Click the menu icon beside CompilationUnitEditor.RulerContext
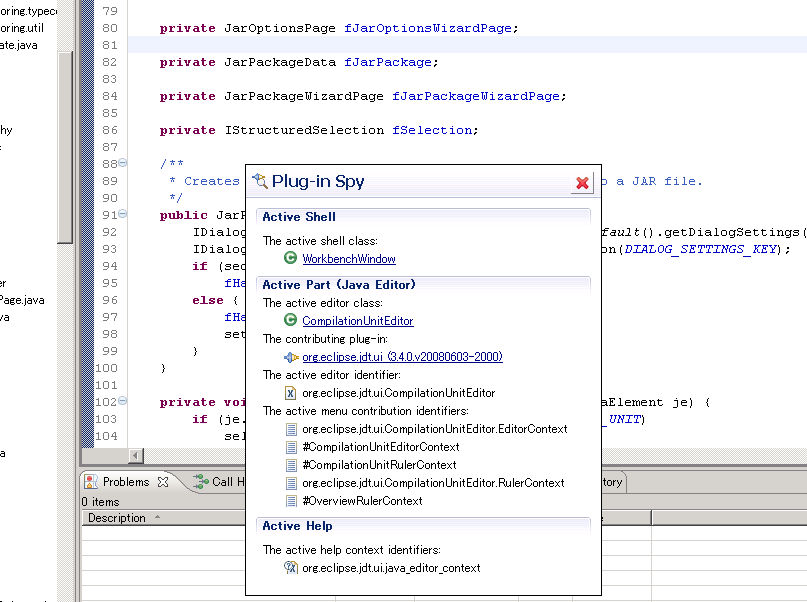Image resolution: width=807 pixels, height=602 pixels. coord(291,483)
